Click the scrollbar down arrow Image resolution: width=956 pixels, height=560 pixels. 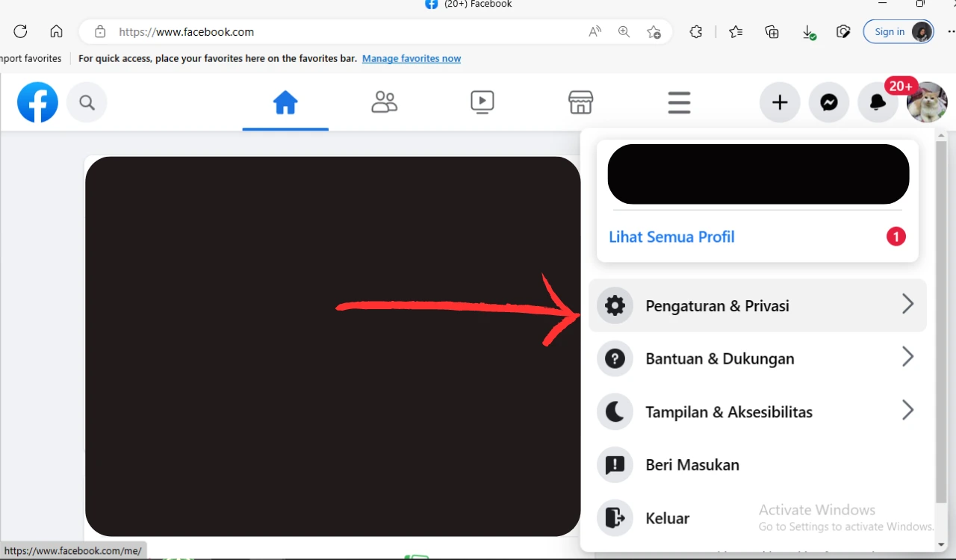pyautogui.click(x=941, y=544)
